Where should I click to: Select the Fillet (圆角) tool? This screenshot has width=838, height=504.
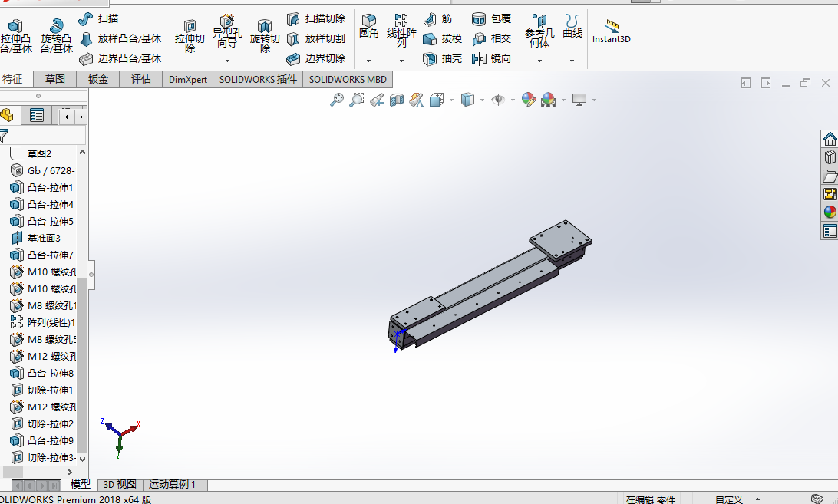coord(369,27)
